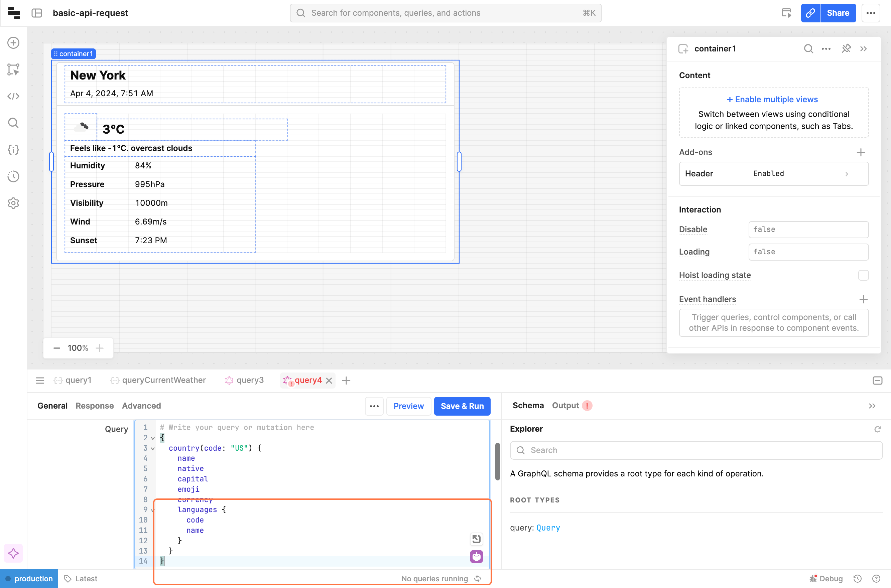Open the component tree icon in sidebar
The image size is (891, 588).
click(13, 69)
